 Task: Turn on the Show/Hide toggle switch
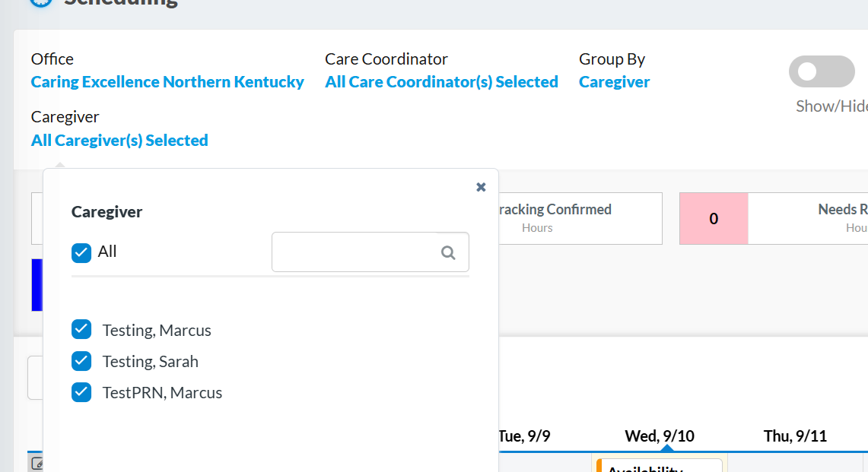(822, 71)
